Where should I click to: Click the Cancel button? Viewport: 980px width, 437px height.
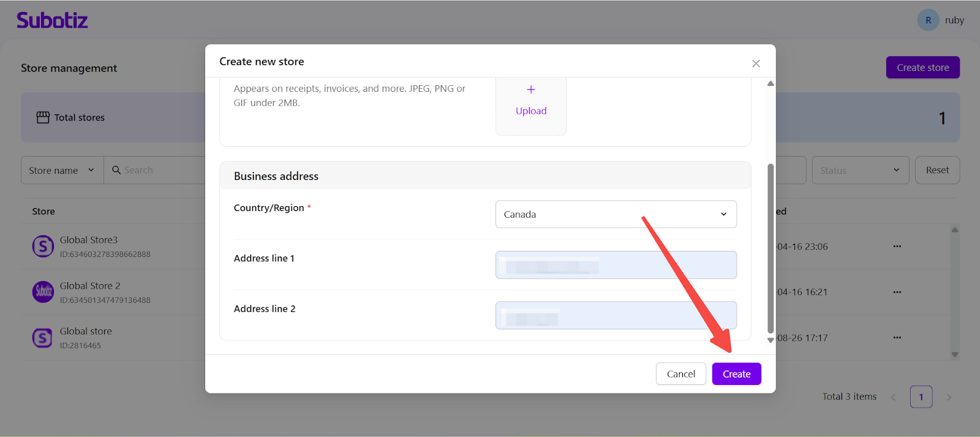pos(680,374)
